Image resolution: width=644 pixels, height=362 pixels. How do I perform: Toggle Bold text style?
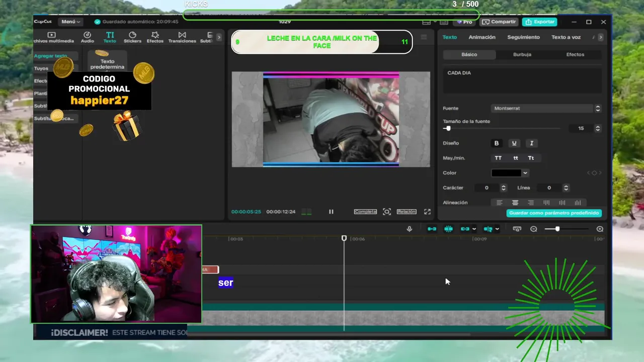pyautogui.click(x=497, y=143)
